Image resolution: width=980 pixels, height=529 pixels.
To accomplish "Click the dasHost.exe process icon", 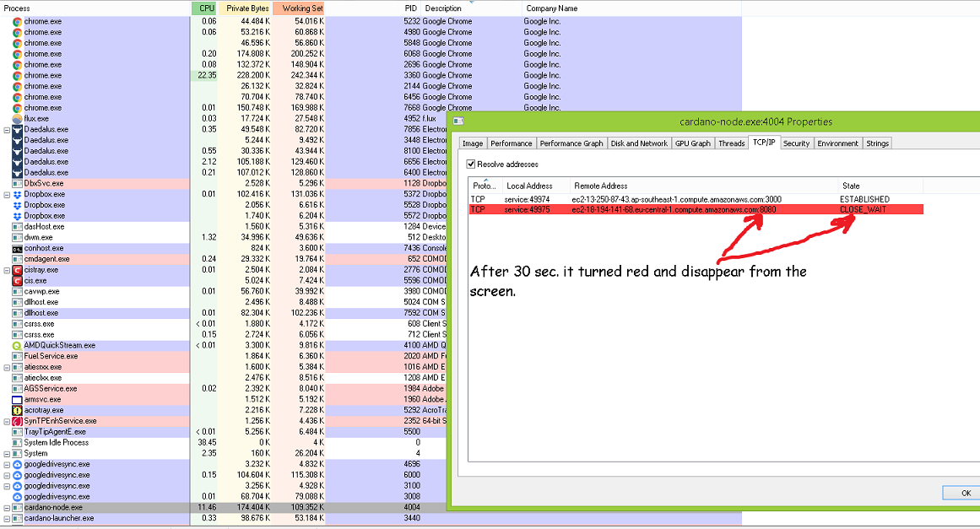I will coord(18,227).
